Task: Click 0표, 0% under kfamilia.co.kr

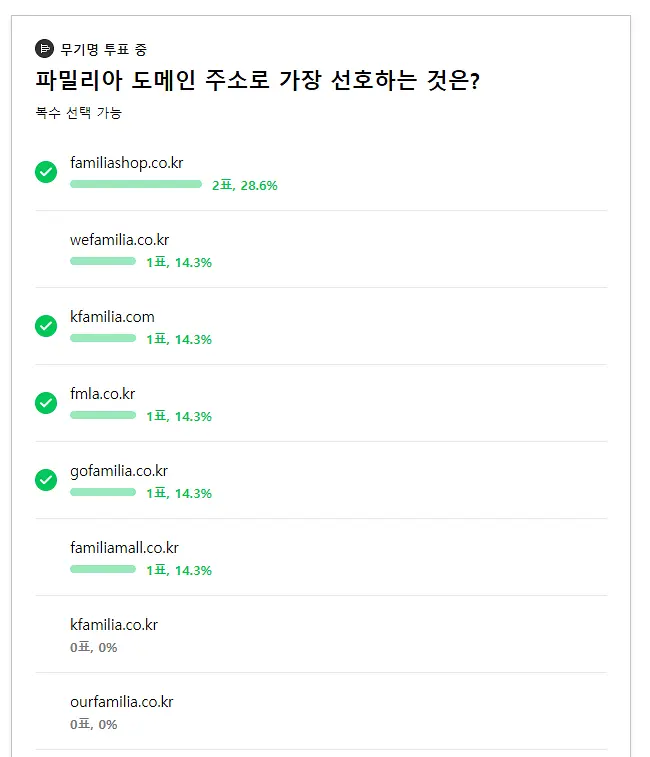Action: point(94,647)
